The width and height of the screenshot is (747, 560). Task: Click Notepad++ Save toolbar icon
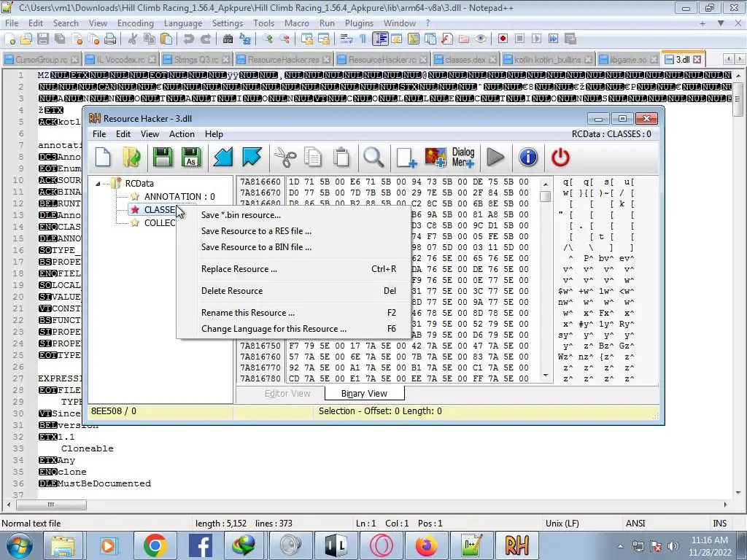[43, 39]
